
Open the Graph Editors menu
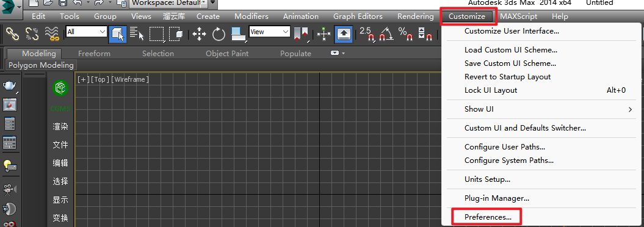point(358,16)
